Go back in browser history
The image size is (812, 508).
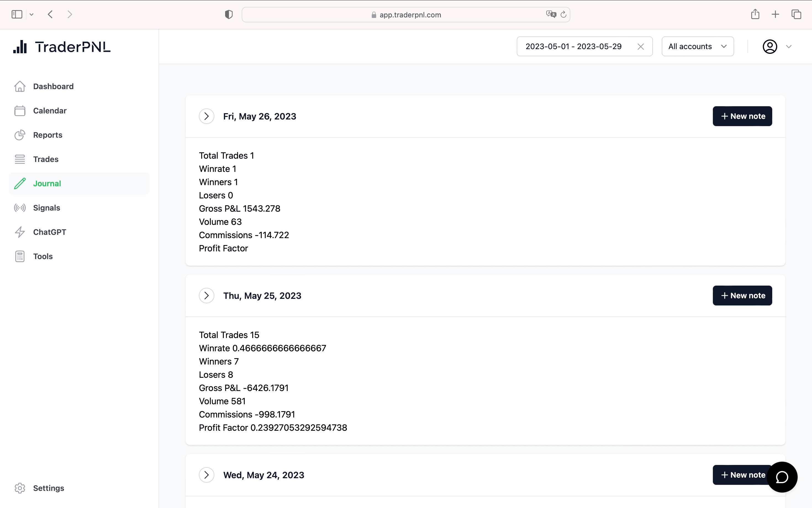click(x=51, y=14)
